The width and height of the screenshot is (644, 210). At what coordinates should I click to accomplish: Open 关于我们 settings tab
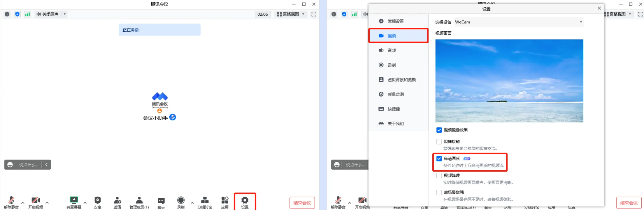pyautogui.click(x=398, y=124)
